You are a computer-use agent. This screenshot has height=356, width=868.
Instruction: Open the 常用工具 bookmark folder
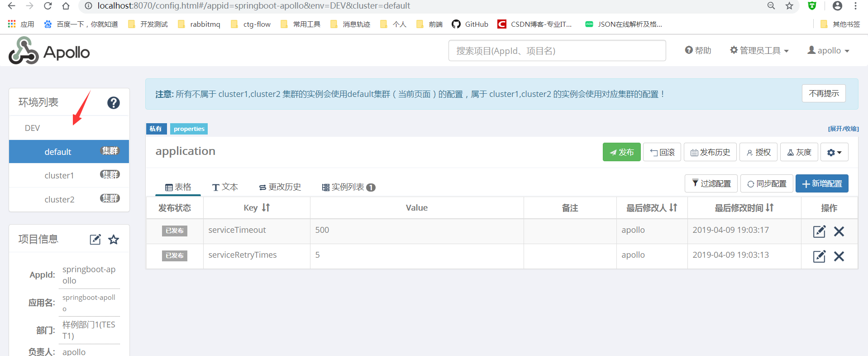[x=300, y=24]
